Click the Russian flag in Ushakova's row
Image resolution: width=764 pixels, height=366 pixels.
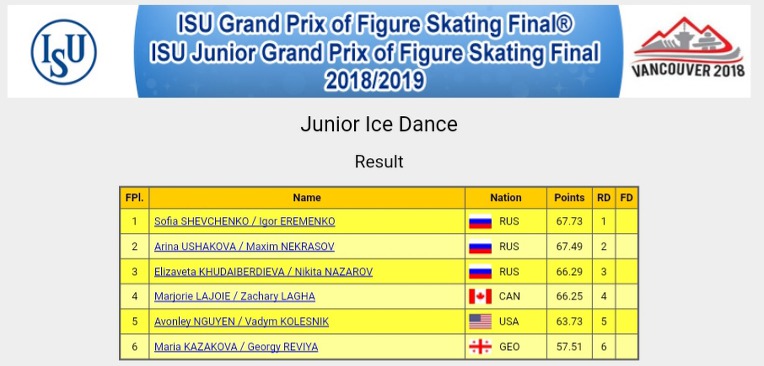pos(480,247)
